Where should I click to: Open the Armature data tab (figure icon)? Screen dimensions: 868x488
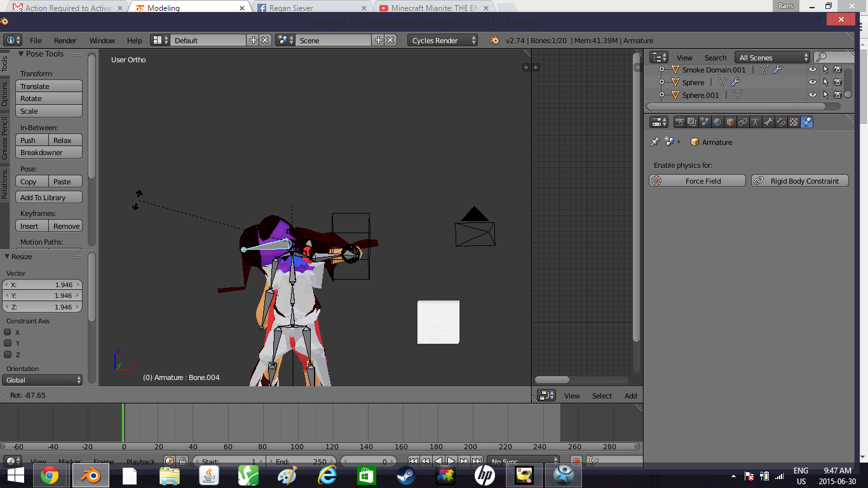coord(756,122)
